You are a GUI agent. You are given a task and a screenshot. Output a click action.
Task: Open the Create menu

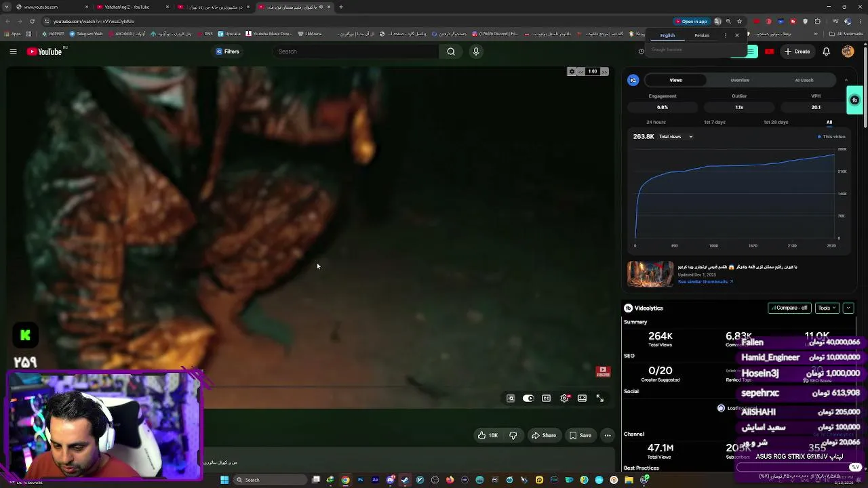(x=797, y=52)
